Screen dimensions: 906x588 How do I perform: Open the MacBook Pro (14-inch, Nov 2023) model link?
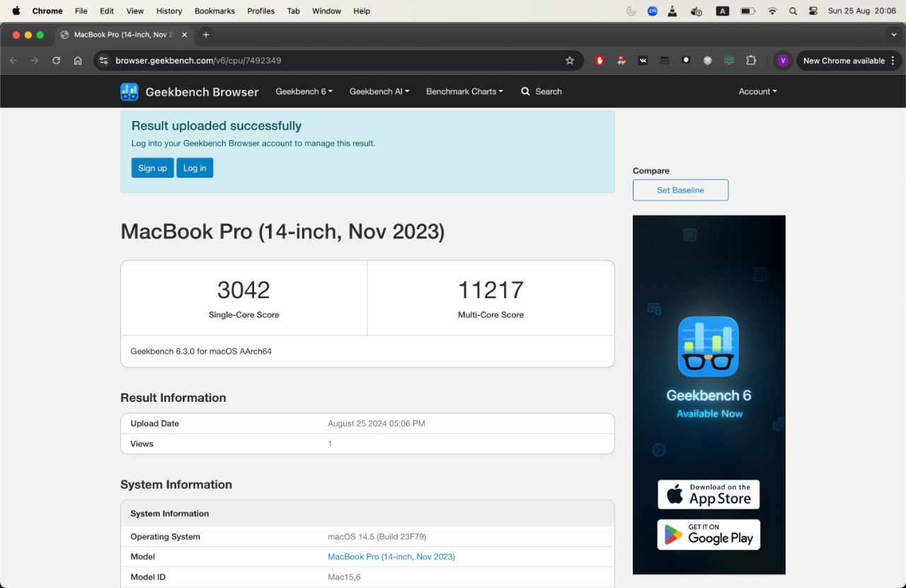(x=391, y=557)
